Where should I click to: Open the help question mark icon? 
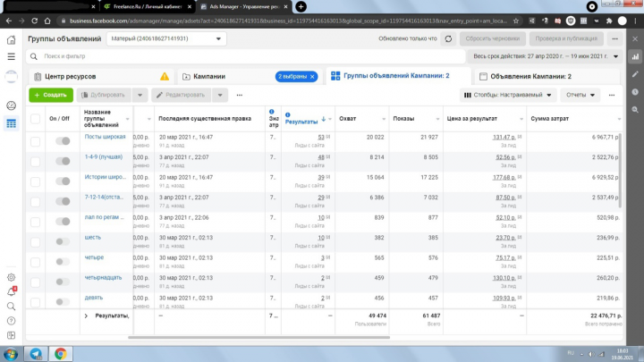pyautogui.click(x=11, y=321)
